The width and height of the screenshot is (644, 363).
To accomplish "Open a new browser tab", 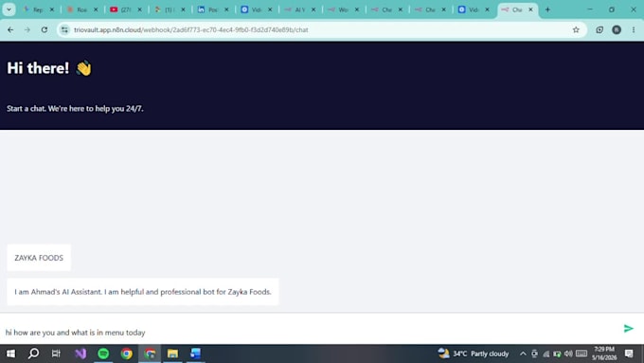I will (x=547, y=9).
